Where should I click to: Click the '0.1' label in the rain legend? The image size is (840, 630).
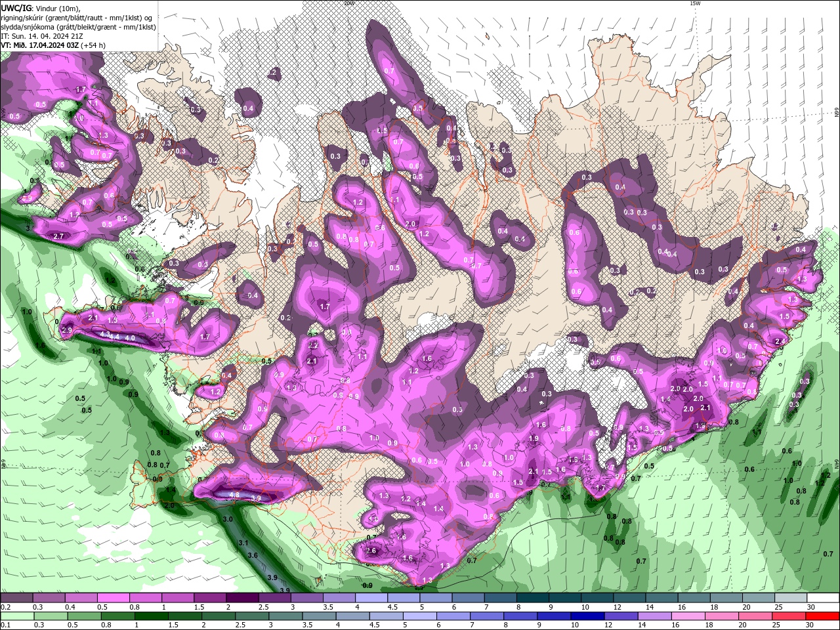coord(5,625)
